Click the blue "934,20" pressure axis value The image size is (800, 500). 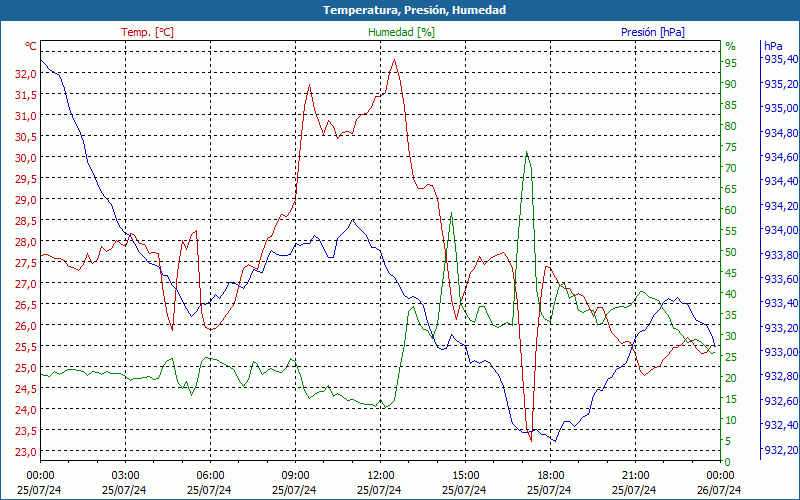[x=780, y=206]
